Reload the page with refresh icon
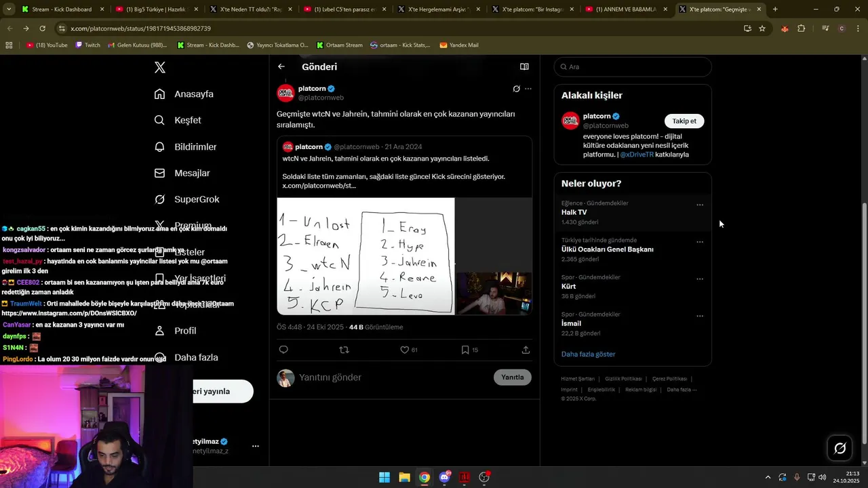Image resolution: width=868 pixels, height=488 pixels. click(x=42, y=28)
